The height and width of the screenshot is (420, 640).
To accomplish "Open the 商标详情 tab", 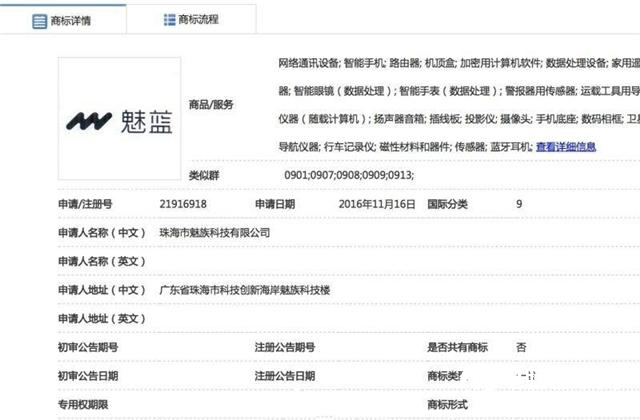I will click(x=63, y=19).
